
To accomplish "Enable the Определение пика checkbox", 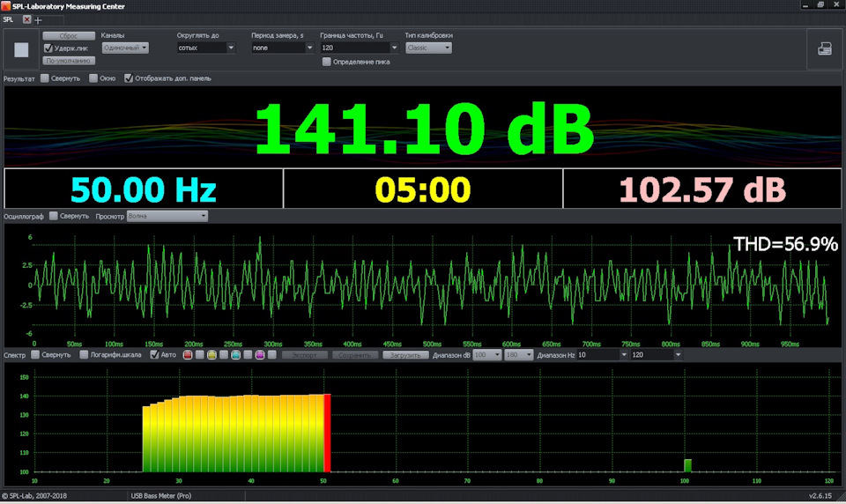I will click(x=326, y=62).
